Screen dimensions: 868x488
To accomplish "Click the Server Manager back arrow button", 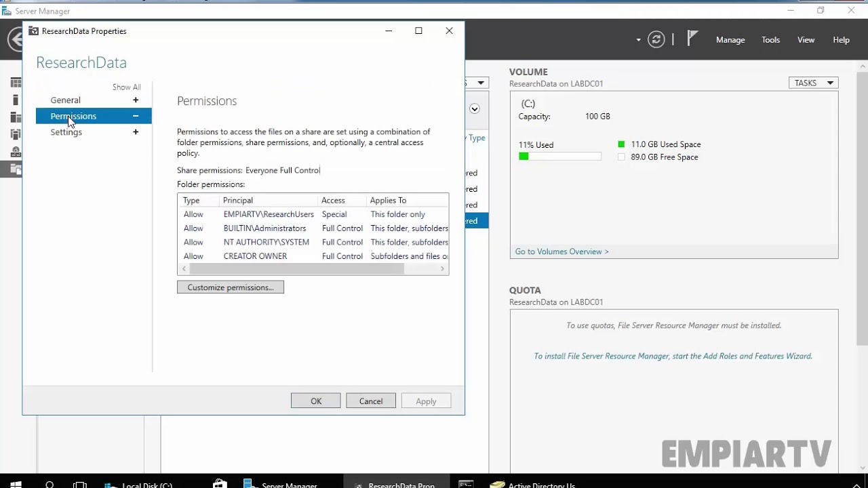I will click(x=15, y=39).
